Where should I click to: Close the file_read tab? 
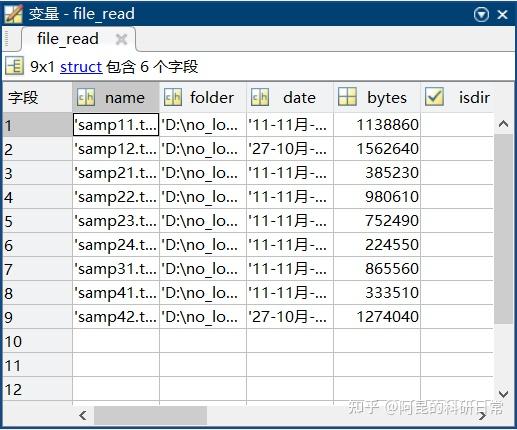coord(121,39)
